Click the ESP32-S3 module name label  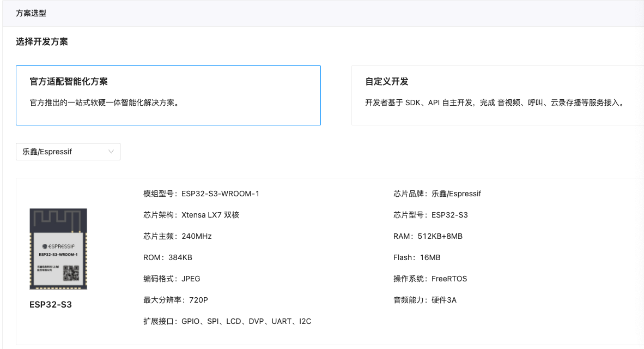[x=51, y=305]
